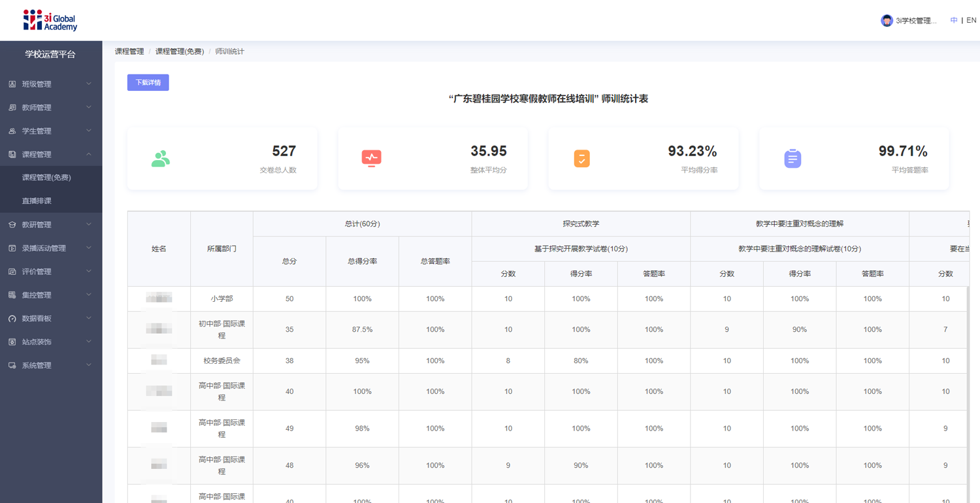Click the 站点装饰 sidebar icon
This screenshot has width=980, height=503.
point(12,342)
